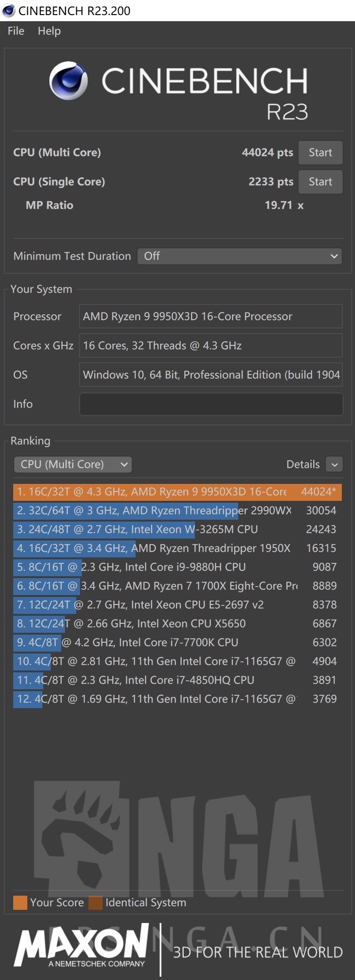Image resolution: width=355 pixels, height=980 pixels.
Task: Click inside the Info text field
Action: (x=210, y=404)
